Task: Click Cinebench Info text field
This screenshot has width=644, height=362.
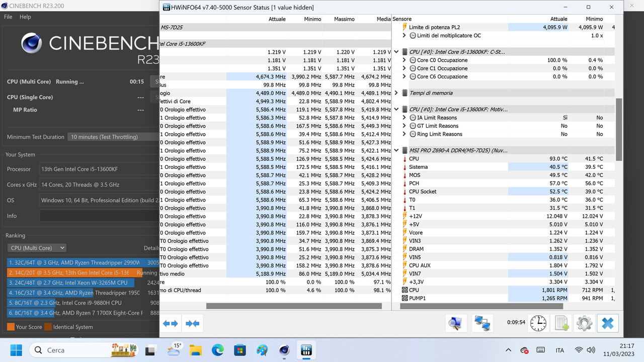Action: click(x=99, y=216)
